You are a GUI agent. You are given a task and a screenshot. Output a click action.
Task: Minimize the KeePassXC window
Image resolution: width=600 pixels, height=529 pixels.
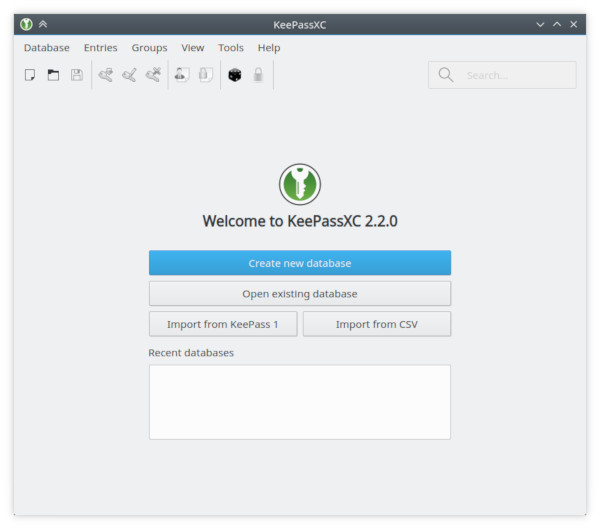(x=540, y=24)
